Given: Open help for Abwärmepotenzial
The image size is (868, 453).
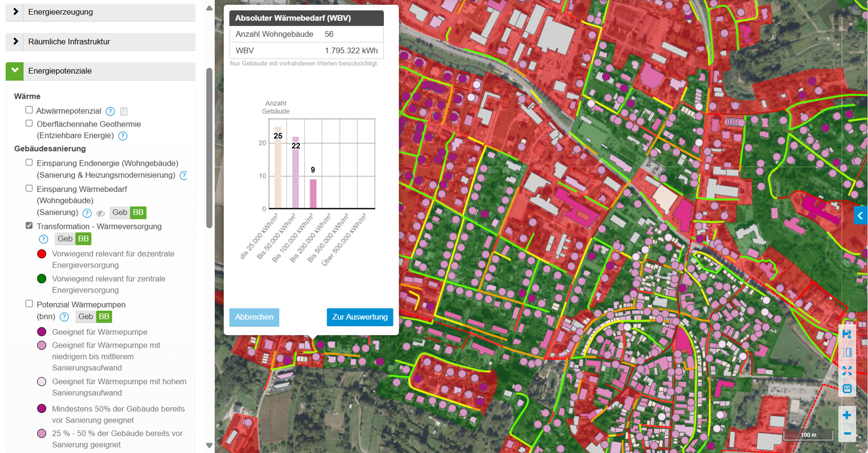Looking at the screenshot, I should click(x=110, y=111).
